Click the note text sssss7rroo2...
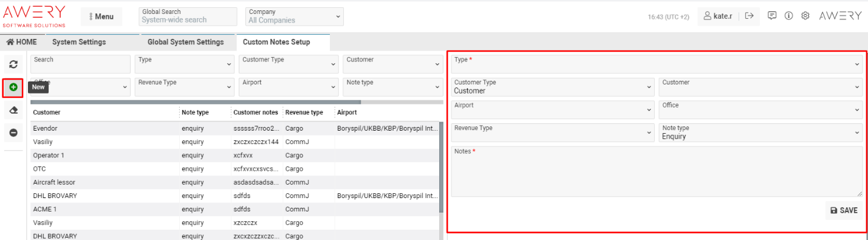 [257, 129]
